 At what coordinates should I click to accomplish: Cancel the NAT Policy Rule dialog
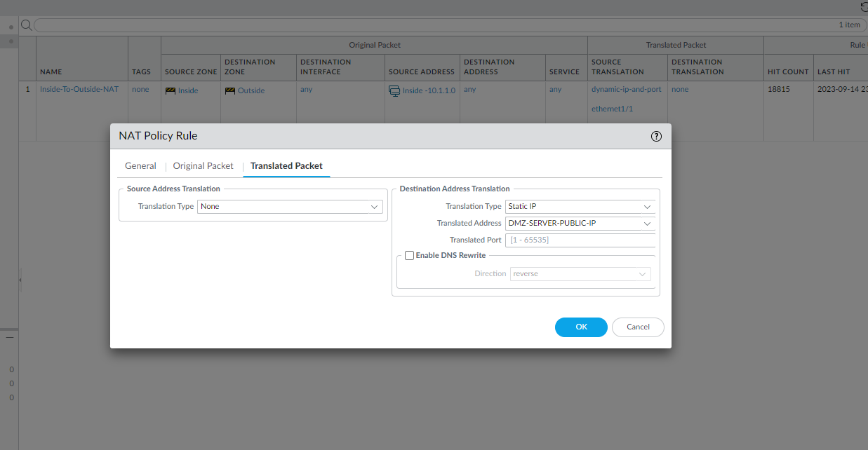point(637,327)
